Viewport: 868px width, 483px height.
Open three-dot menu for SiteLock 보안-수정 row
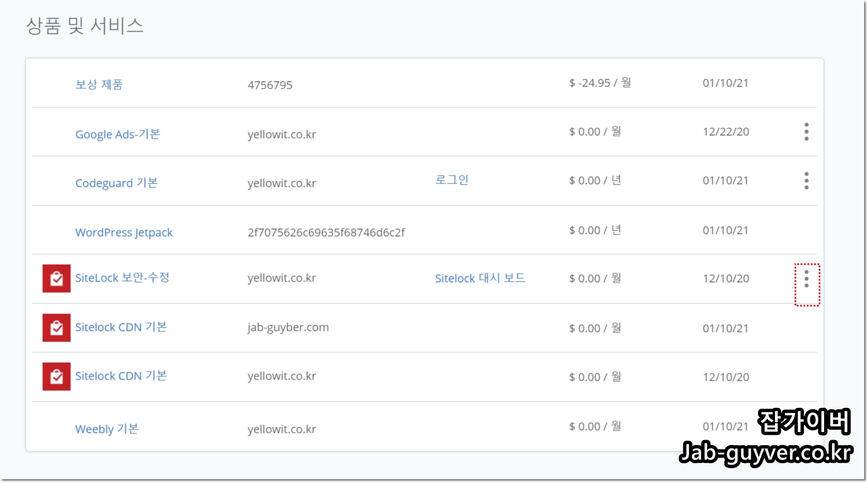(x=807, y=279)
